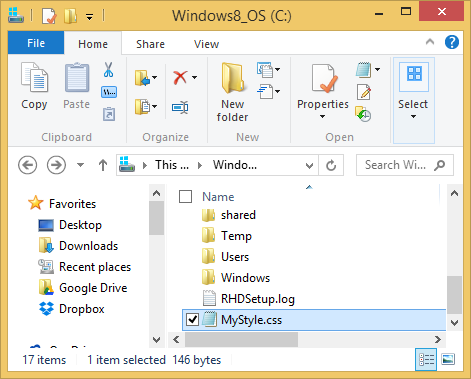Open the Open-with dropdown arrow
Viewport: 471px width, 379px height.
[x=377, y=69]
